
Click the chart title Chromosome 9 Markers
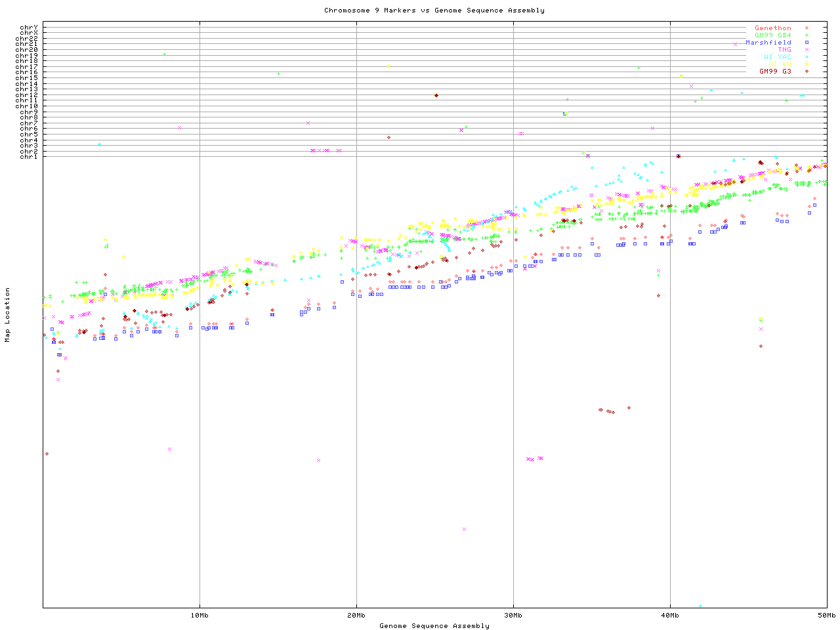click(434, 10)
